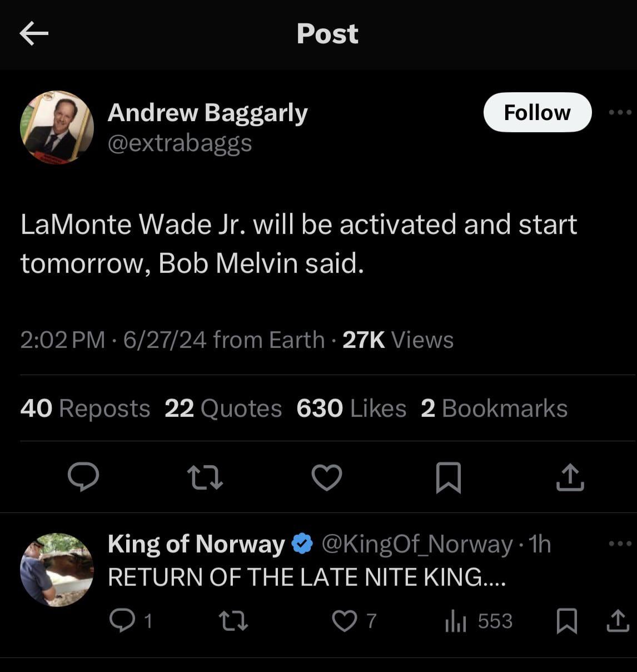Bookmark Andrew Baggarly's post
The width and height of the screenshot is (637, 672).
(449, 477)
